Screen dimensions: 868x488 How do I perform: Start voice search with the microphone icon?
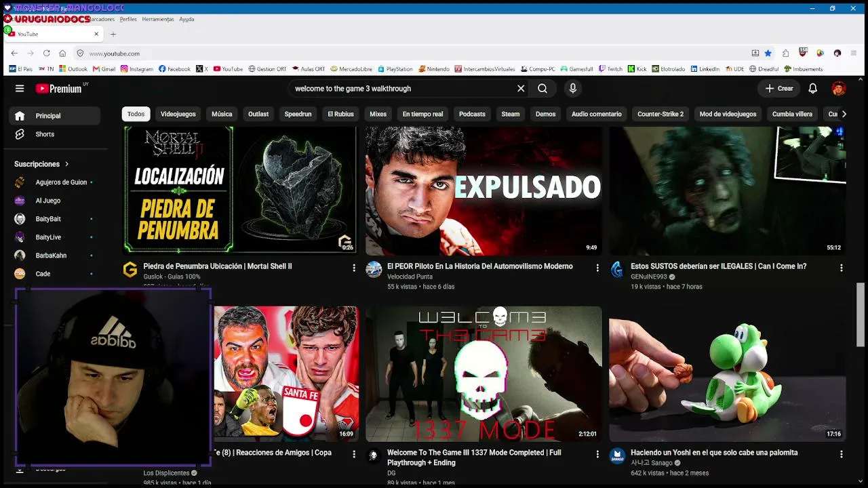click(573, 88)
